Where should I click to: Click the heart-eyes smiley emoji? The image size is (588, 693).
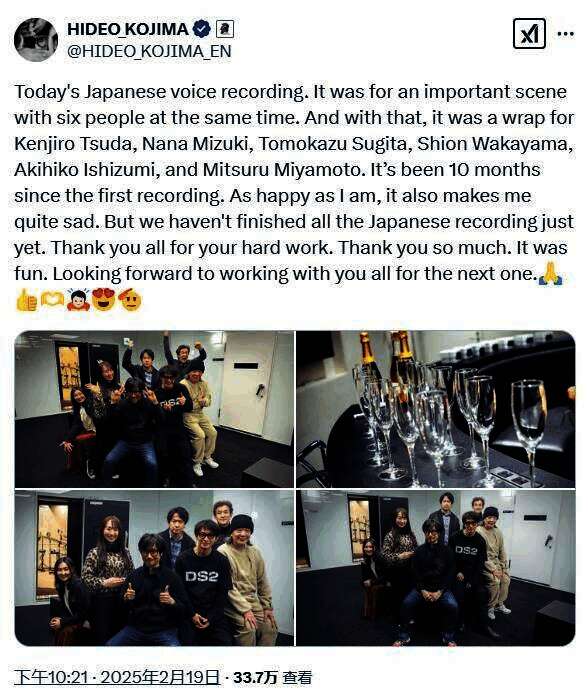[x=104, y=300]
